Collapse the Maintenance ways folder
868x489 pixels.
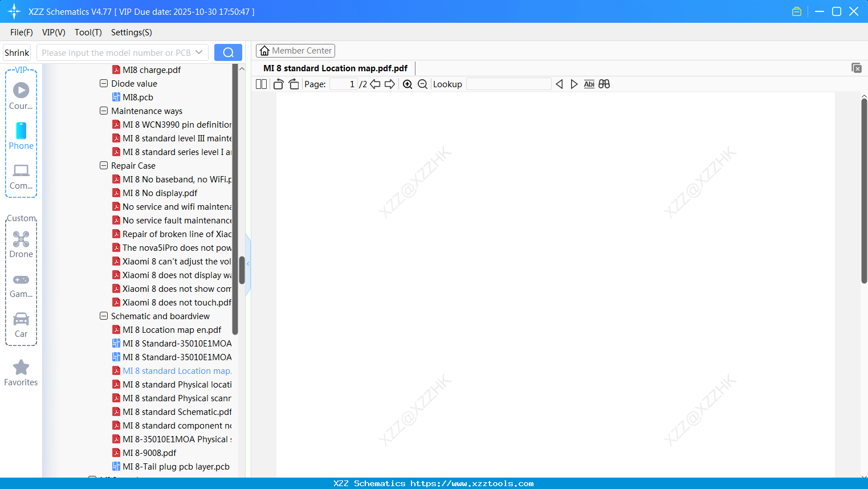(104, 111)
